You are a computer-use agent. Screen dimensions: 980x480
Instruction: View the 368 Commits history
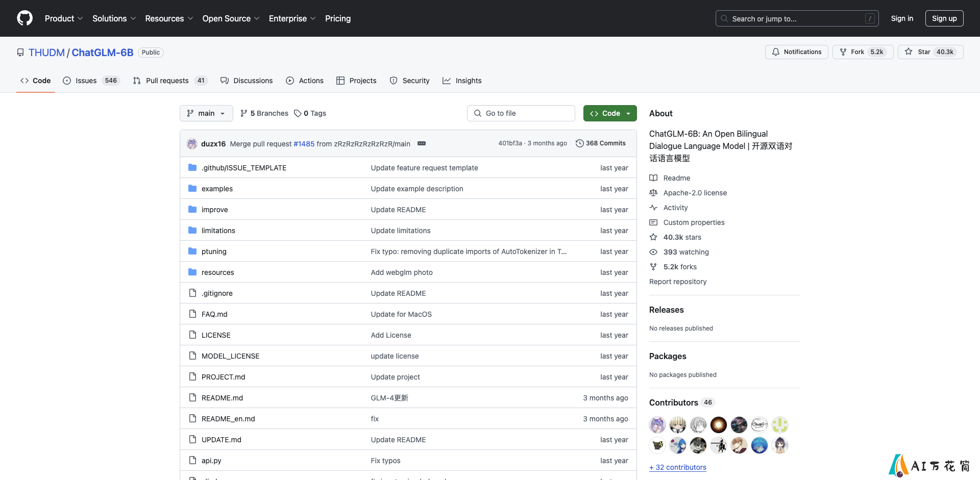(x=601, y=143)
